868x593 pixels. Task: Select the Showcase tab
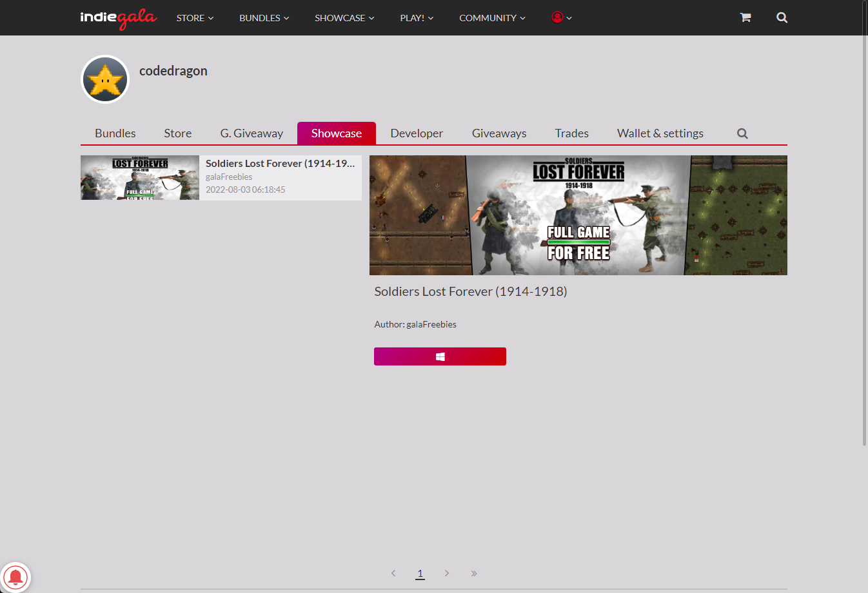click(x=337, y=133)
